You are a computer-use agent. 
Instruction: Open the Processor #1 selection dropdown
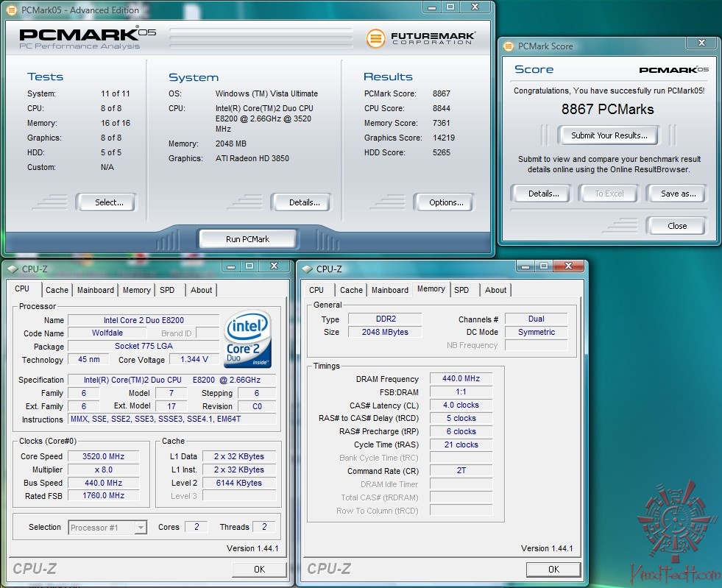coord(108,527)
